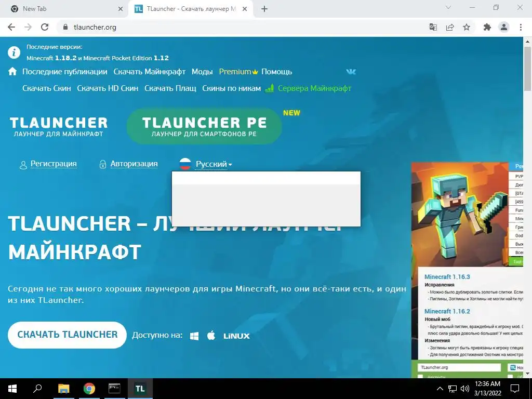Open the notification center icon
The width and height of the screenshot is (532, 399).
pos(515,389)
